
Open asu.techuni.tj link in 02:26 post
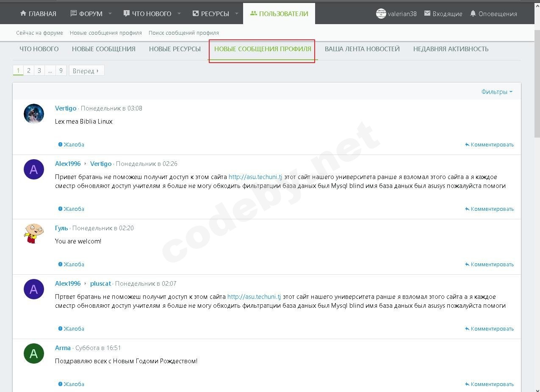(x=255, y=177)
